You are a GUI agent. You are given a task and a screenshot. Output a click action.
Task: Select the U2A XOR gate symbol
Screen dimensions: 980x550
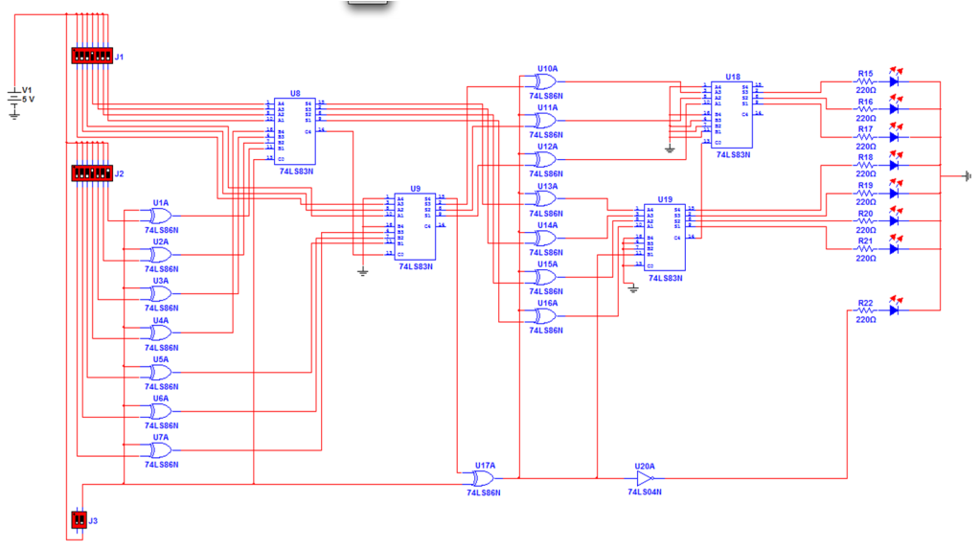pyautogui.click(x=159, y=255)
